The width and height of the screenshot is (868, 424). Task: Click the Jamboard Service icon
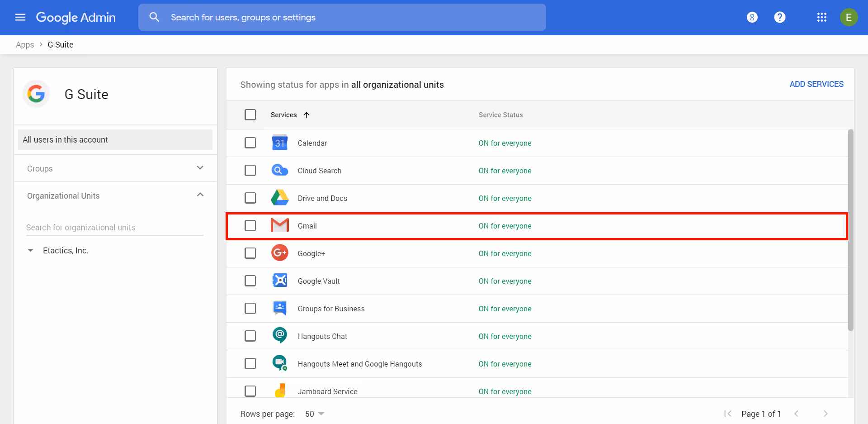click(280, 391)
